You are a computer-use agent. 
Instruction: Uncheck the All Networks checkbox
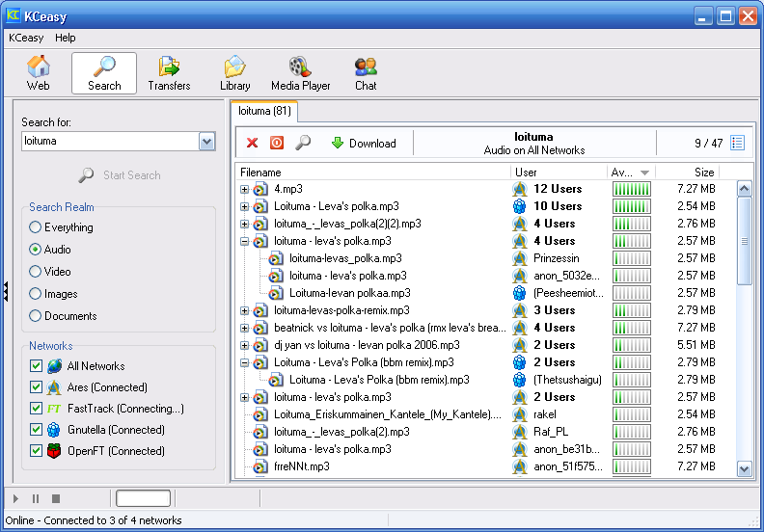[36, 366]
